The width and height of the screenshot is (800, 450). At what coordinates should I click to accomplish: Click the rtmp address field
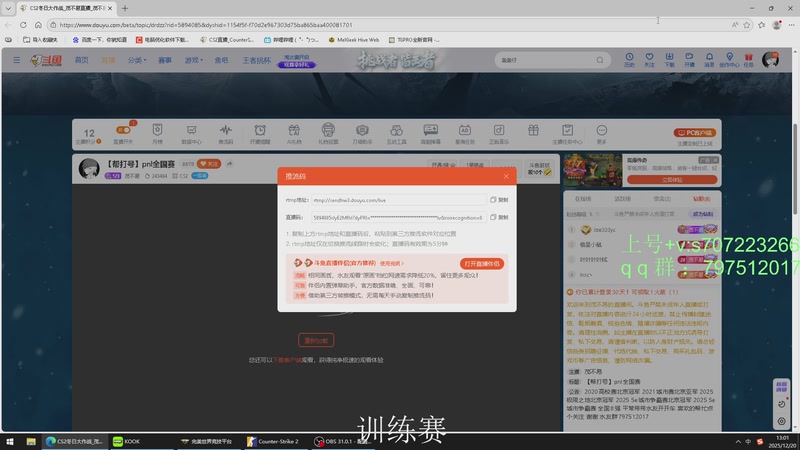[398, 200]
